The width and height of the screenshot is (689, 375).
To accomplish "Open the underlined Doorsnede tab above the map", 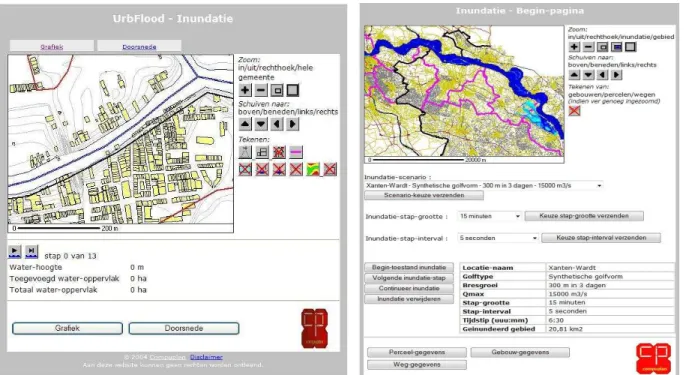I will click(139, 47).
